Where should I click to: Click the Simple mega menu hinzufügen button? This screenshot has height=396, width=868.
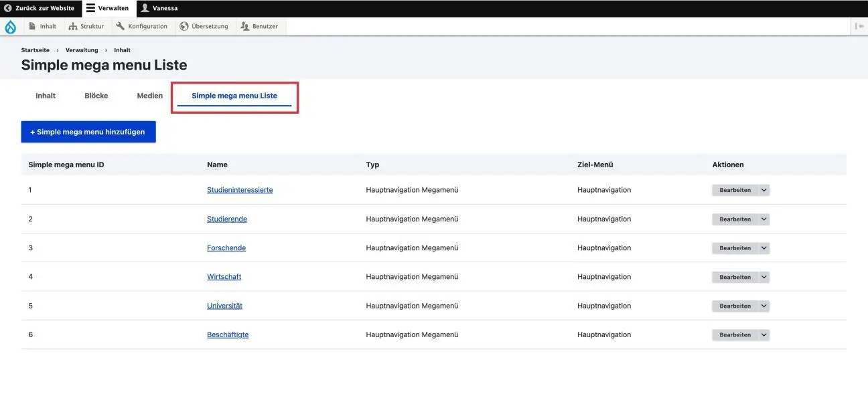[x=88, y=132]
